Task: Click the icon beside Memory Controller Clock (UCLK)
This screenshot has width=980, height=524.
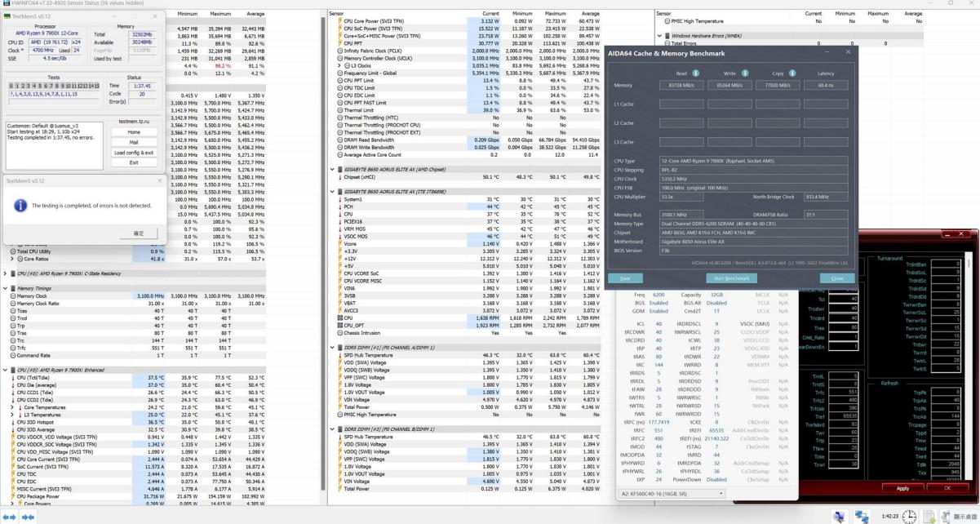Action: 340,58
